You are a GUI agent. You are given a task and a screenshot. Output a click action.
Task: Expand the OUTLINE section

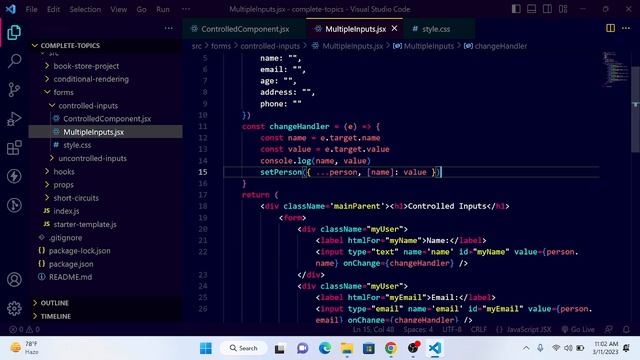pyautogui.click(x=105, y=303)
